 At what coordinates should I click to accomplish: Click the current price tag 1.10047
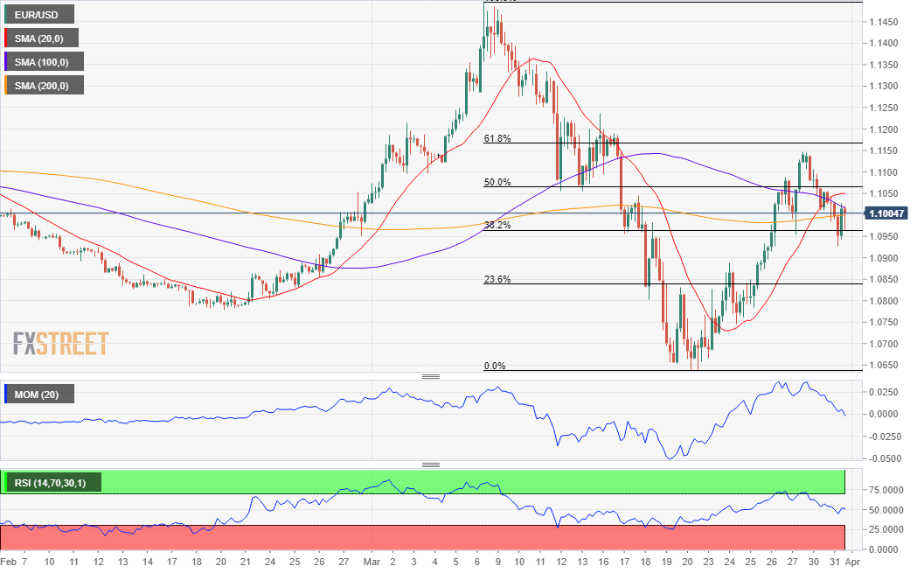click(886, 213)
